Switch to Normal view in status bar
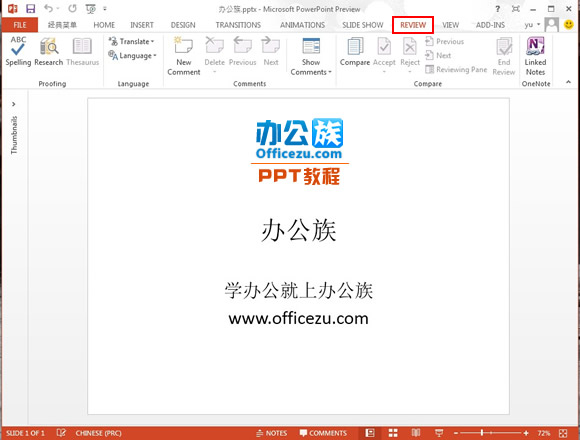 point(370,433)
